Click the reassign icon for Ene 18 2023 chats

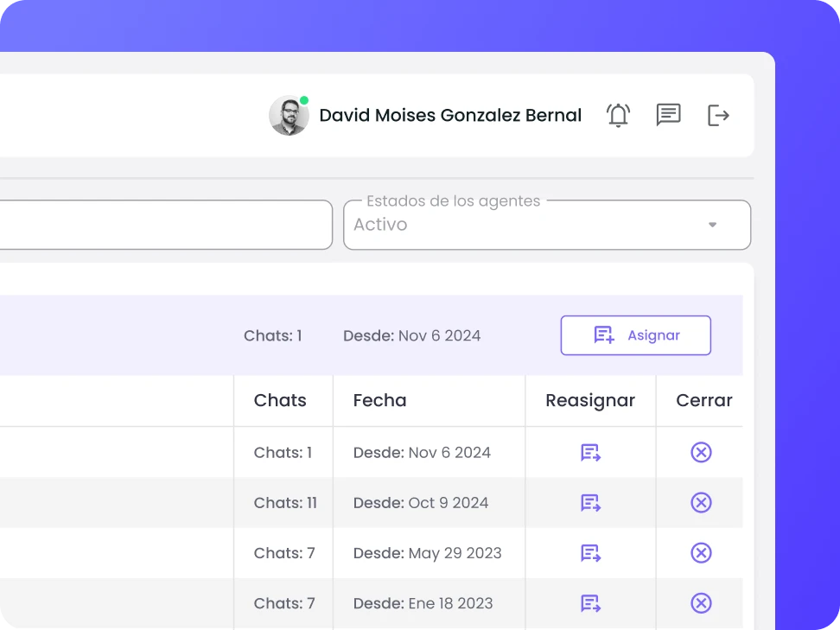point(590,603)
